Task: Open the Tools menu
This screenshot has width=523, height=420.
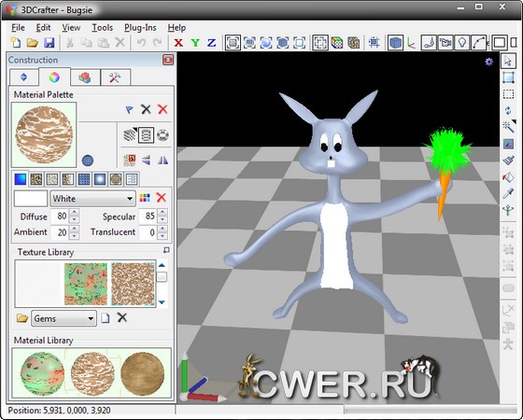Action: click(x=103, y=28)
